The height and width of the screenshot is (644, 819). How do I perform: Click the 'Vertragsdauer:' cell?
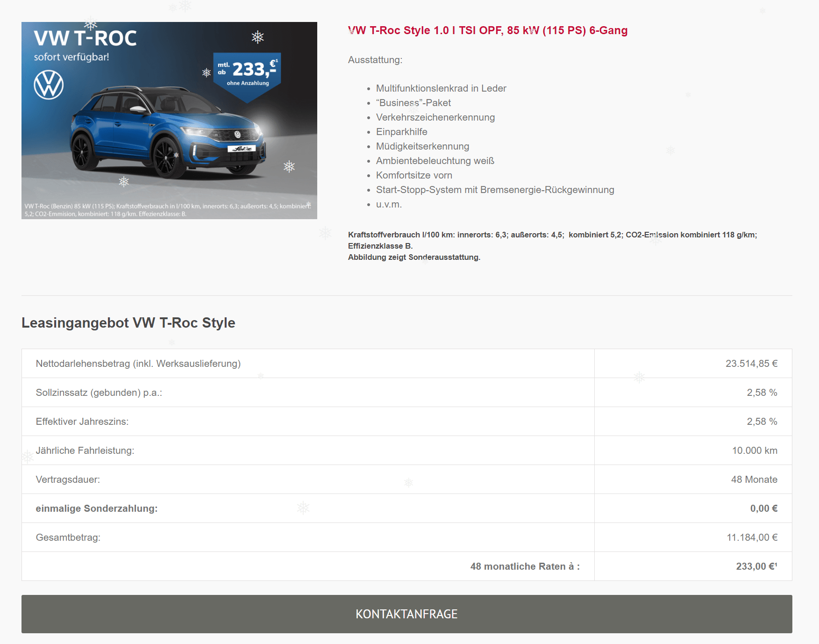(x=308, y=479)
